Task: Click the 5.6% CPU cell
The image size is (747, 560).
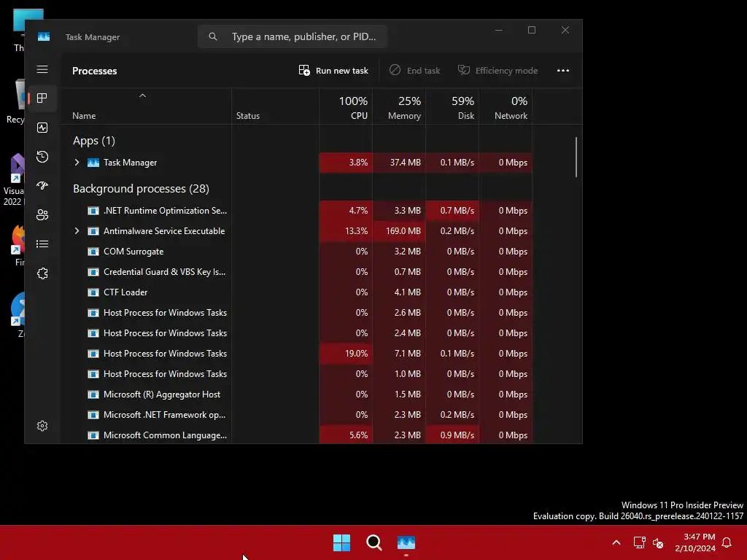Action: click(346, 435)
